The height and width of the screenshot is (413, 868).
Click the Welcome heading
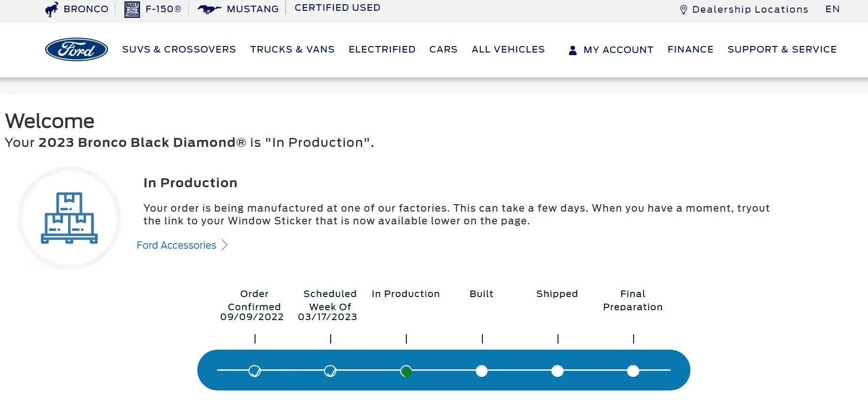(x=49, y=121)
